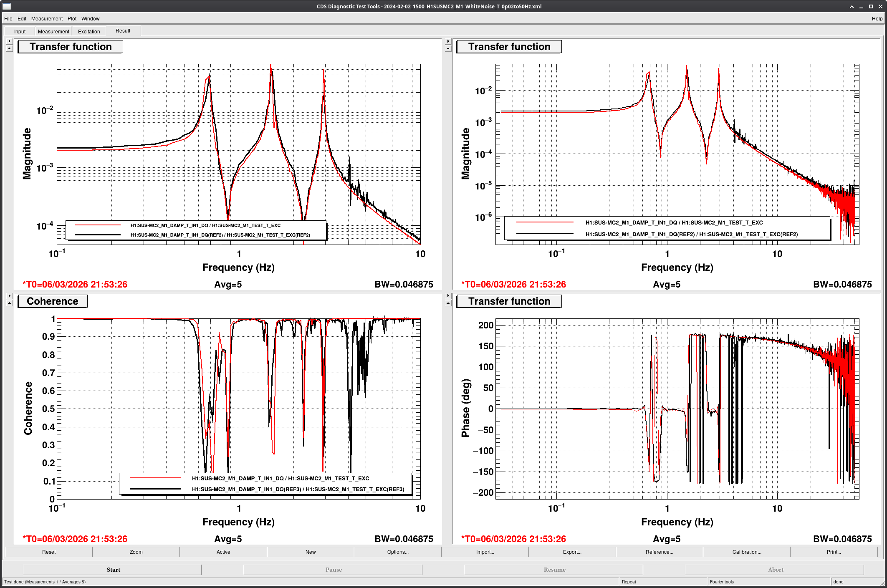Open the Measurement menu in menu bar
Screen dimensions: 887x588
(x=47, y=19)
